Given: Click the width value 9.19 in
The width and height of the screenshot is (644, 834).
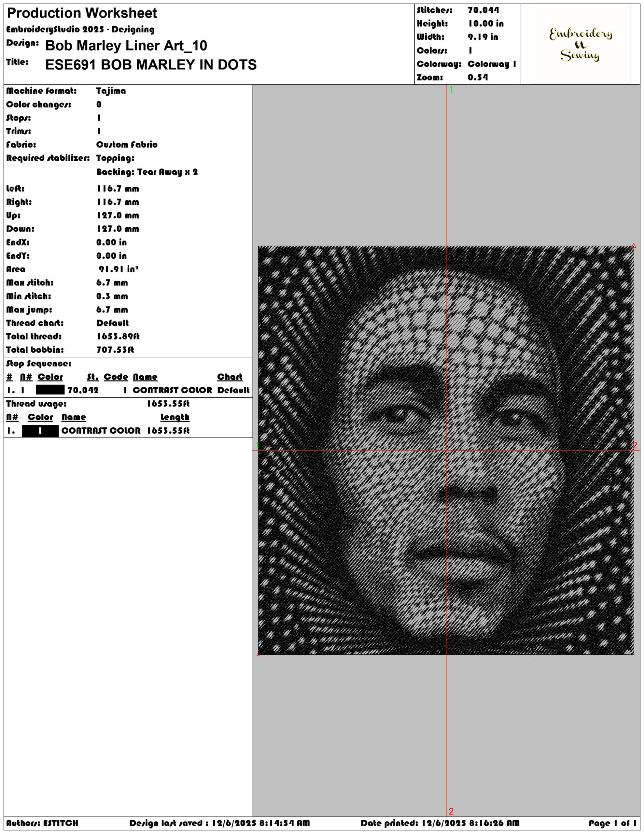Looking at the screenshot, I should [x=483, y=37].
